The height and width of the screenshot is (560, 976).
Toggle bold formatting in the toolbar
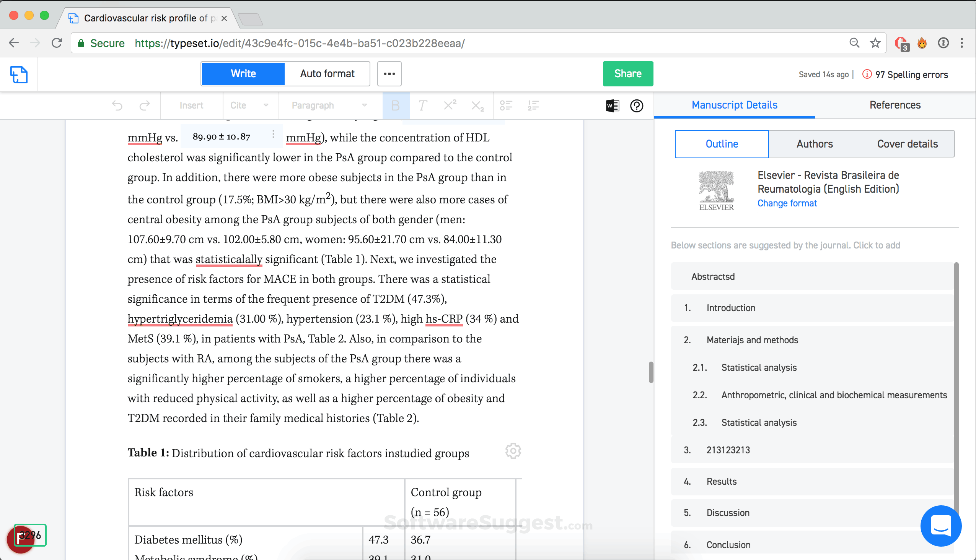(x=395, y=106)
